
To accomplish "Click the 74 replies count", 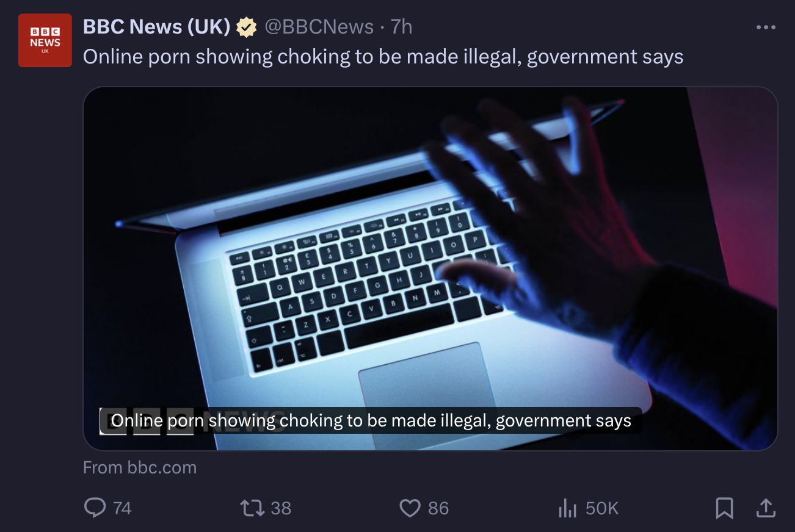I will [x=122, y=508].
